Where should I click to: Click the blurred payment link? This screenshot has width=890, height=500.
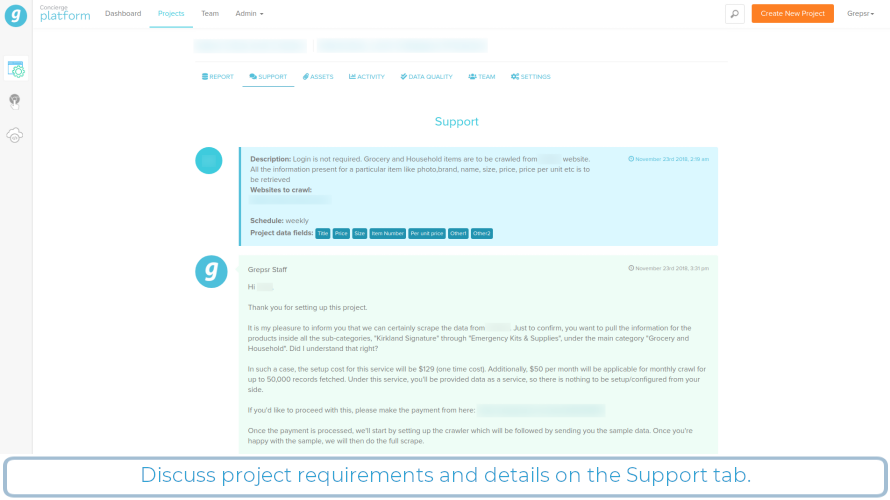pos(540,410)
